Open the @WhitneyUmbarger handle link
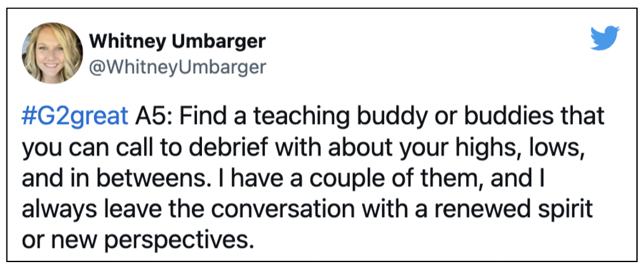The height and width of the screenshot is (271, 644). (x=177, y=67)
